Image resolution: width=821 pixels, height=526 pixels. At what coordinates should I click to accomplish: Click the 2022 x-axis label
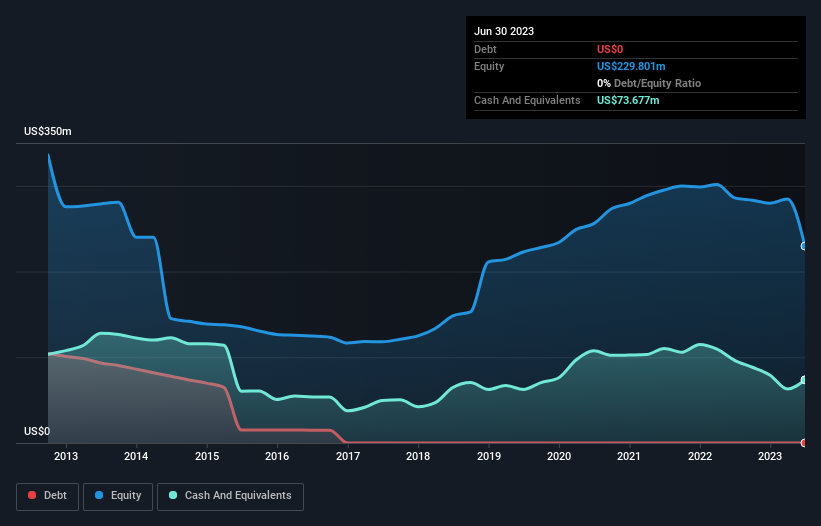(x=700, y=456)
